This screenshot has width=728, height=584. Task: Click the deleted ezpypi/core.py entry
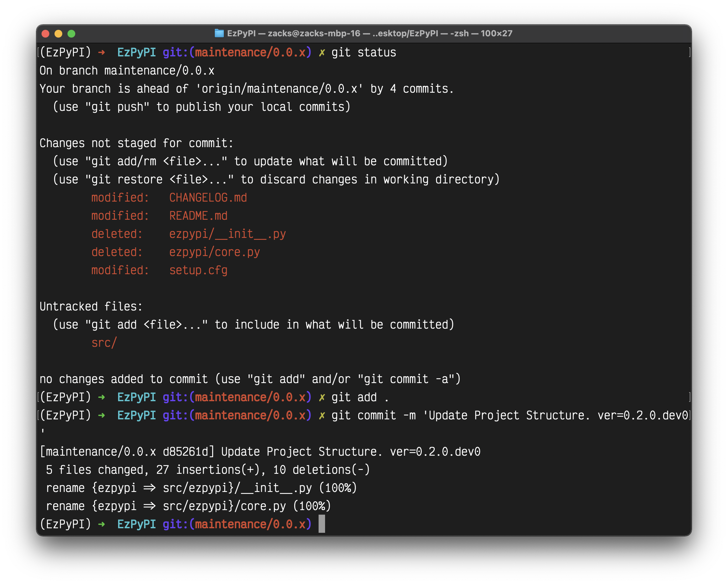pyautogui.click(x=214, y=252)
